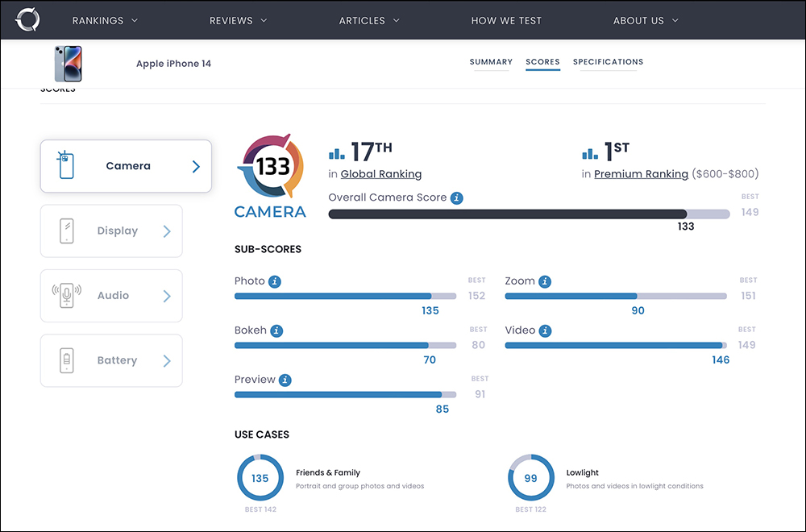Expand the Reviews dropdown menu
The width and height of the screenshot is (806, 532).
(238, 21)
